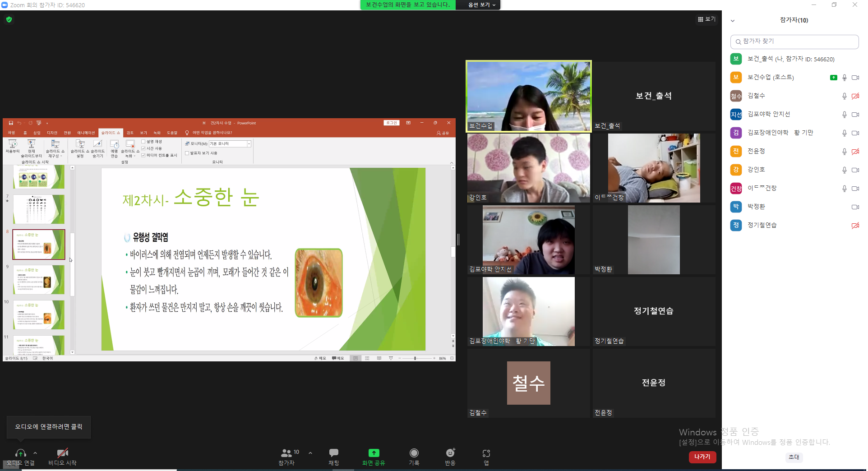Click 정기철연습's crossed-out camera icon
868x471 pixels.
click(x=855, y=226)
